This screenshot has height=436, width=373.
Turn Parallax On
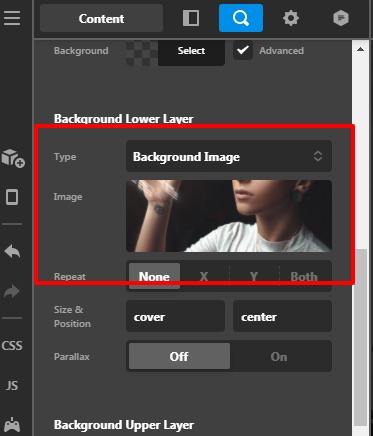point(279,356)
